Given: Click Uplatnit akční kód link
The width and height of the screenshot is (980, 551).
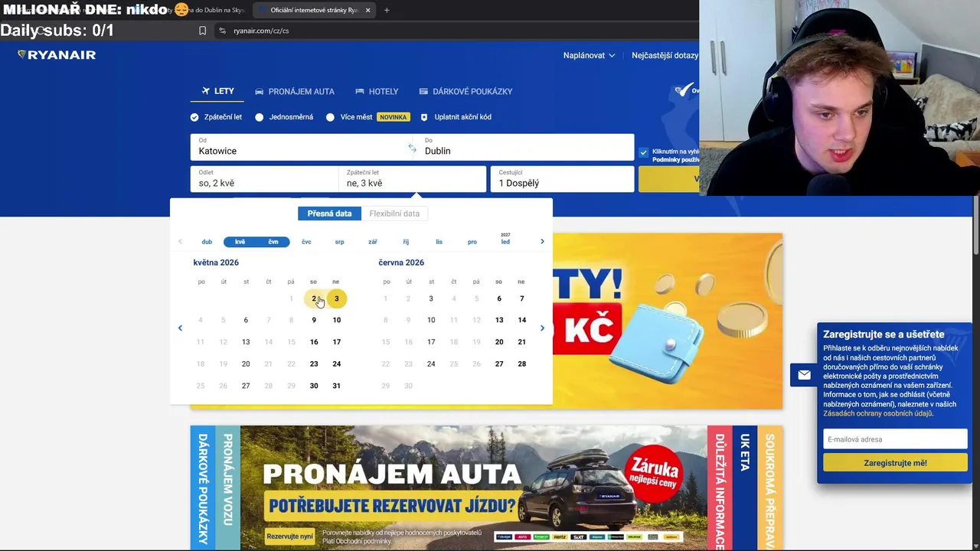Looking at the screenshot, I should [x=462, y=117].
